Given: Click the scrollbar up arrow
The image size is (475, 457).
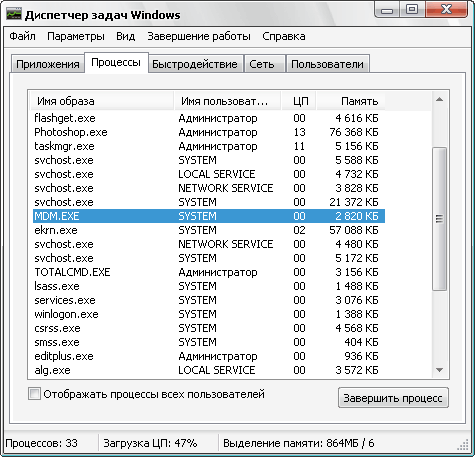Looking at the screenshot, I should 439,99.
